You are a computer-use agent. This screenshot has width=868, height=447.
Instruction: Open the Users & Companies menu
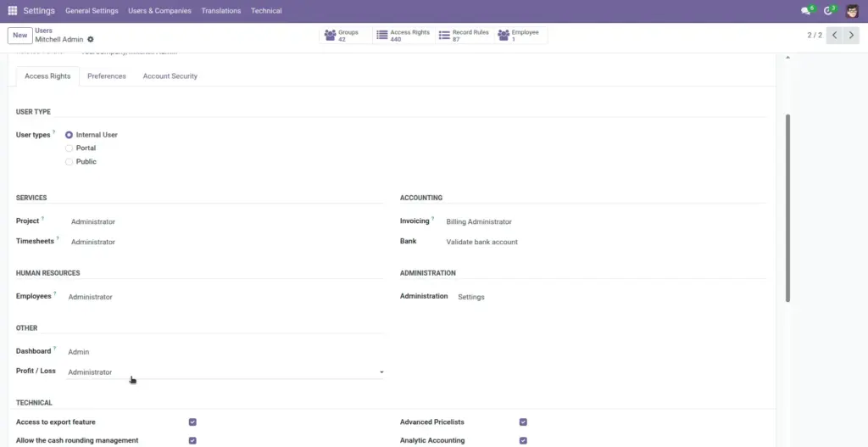159,10
